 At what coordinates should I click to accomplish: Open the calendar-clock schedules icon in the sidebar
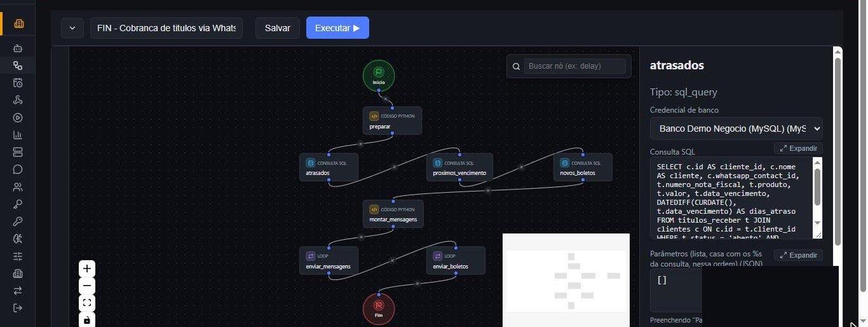(18, 83)
